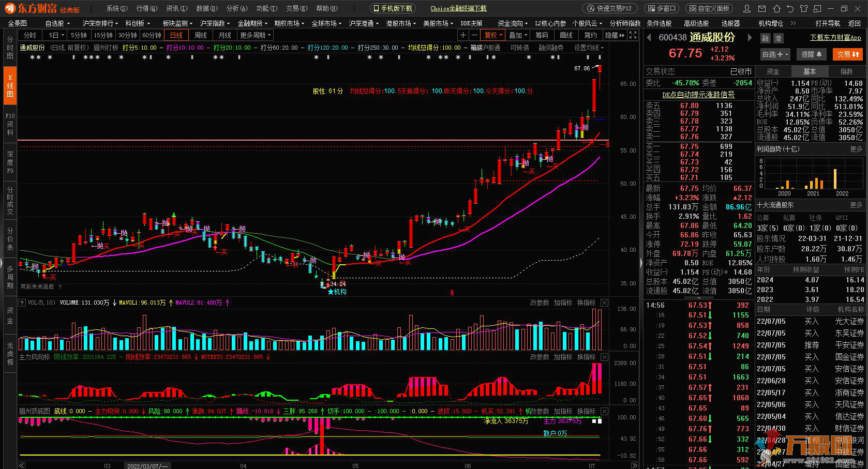Viewport: 868px width, 469px height.
Task: Click the chart scrollbar right arrow
Action: pos(635,466)
